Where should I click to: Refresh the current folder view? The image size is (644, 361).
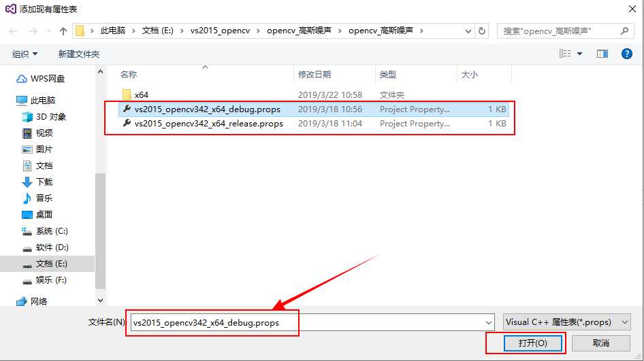(x=482, y=31)
